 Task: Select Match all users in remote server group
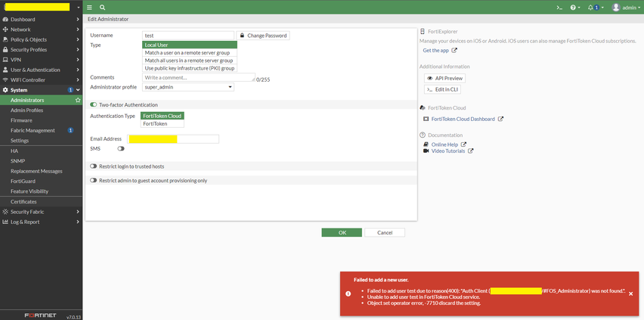click(x=190, y=61)
